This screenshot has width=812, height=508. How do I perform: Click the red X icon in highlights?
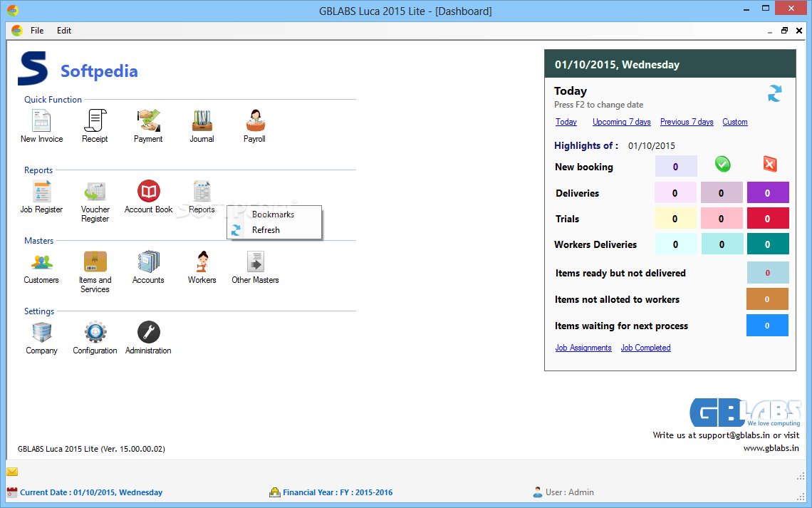[x=769, y=164]
